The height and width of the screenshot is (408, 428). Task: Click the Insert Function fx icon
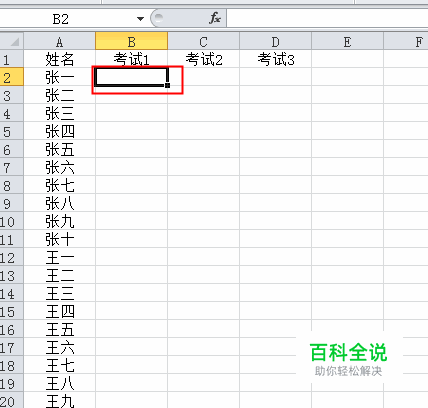[x=215, y=18]
